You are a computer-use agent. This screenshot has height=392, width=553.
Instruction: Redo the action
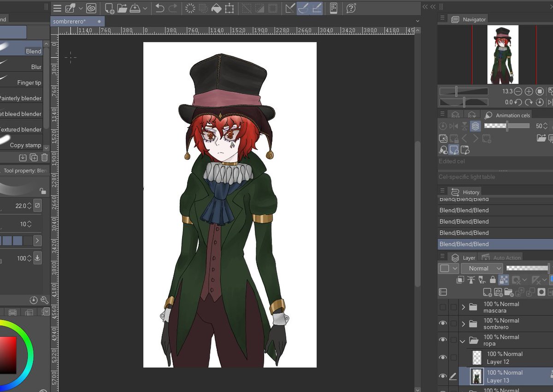pyautogui.click(x=173, y=8)
